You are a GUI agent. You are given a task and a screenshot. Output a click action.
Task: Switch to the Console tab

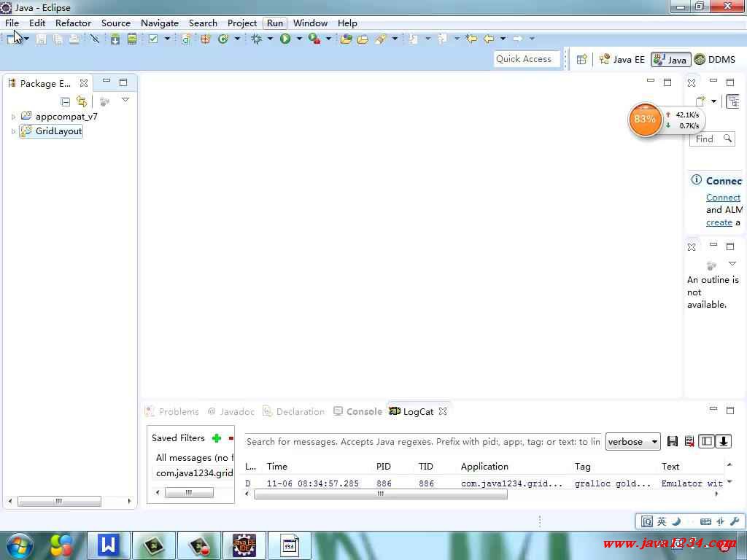pos(357,412)
